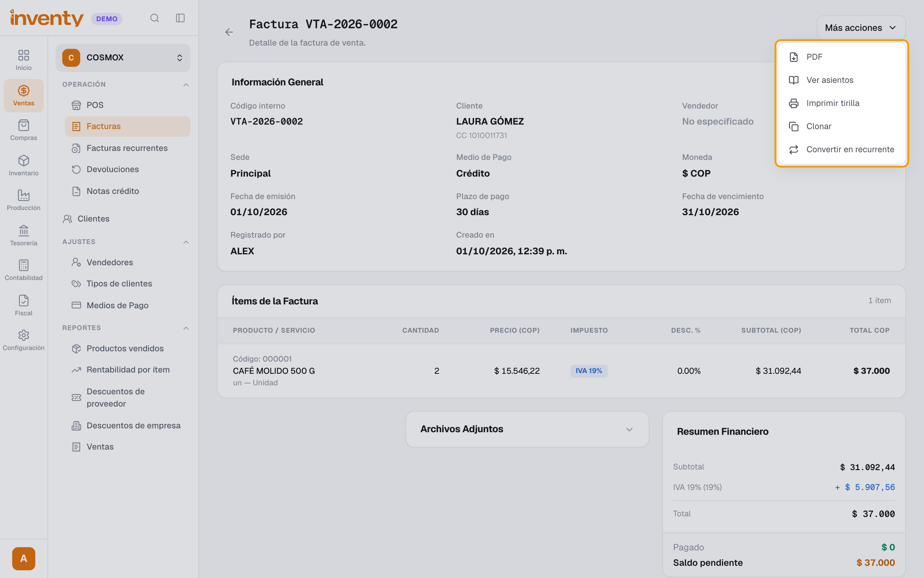Viewport: 924px width, 578px height.
Task: Open Vendedores settings
Action: pyautogui.click(x=127, y=262)
